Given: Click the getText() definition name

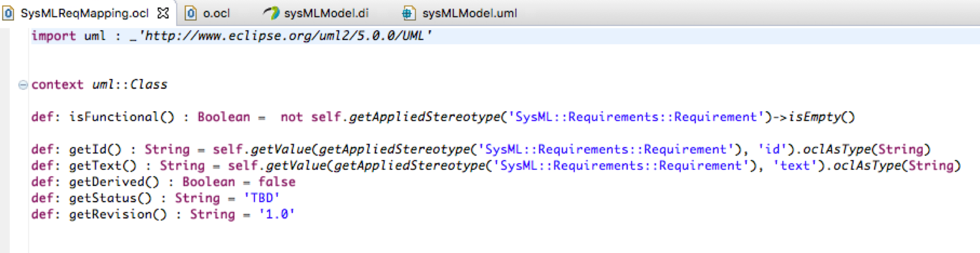Looking at the screenshot, I should [x=103, y=166].
